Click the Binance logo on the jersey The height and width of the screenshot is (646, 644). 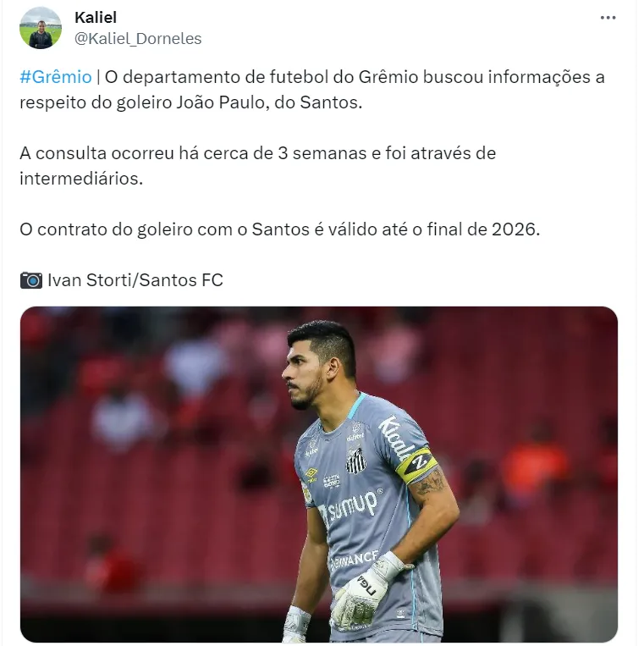pos(354,560)
